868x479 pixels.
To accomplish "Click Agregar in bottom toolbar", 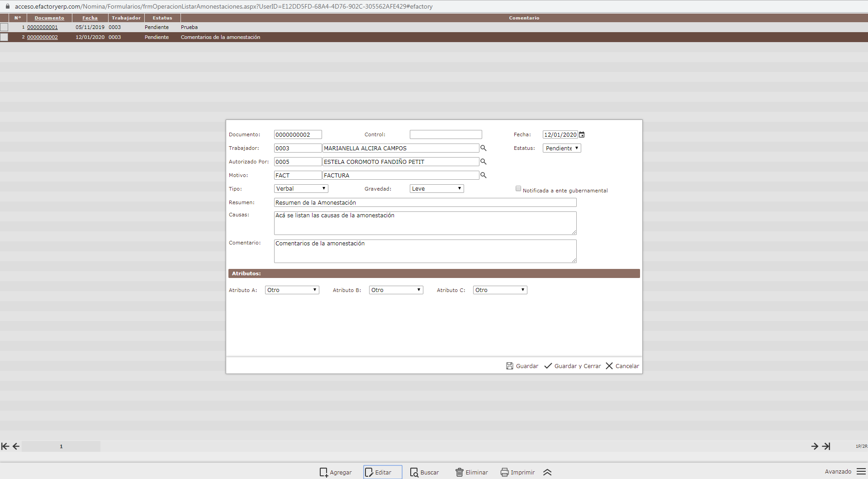I will [336, 472].
